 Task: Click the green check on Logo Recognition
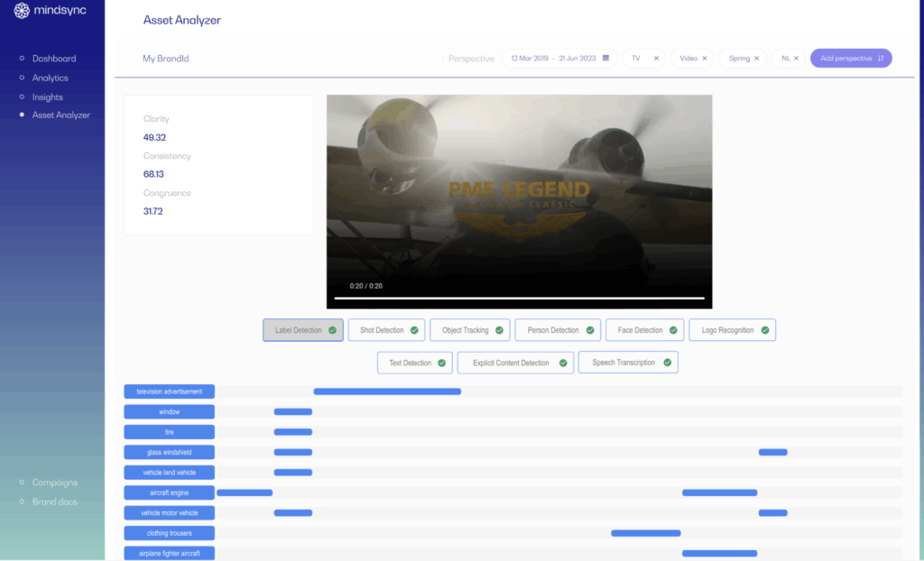click(764, 331)
